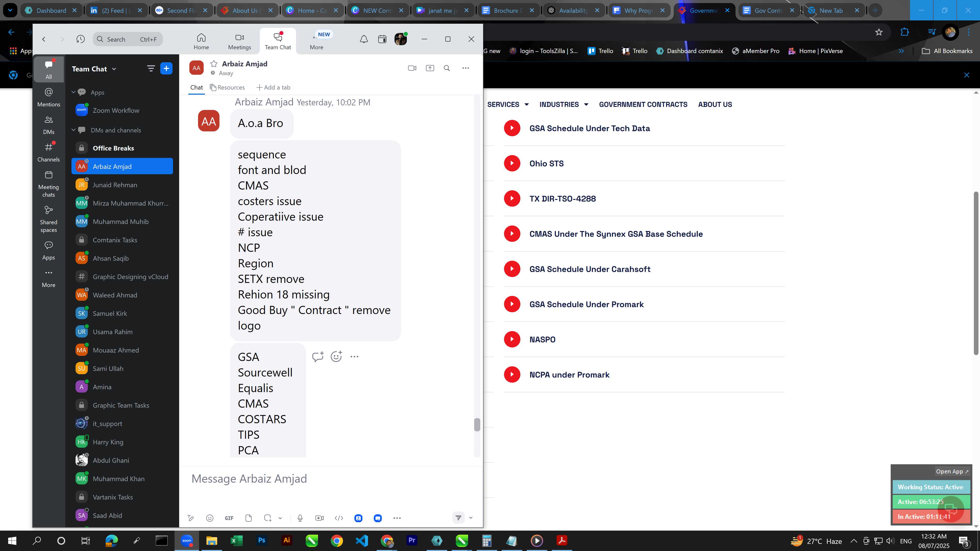This screenshot has height=551, width=980.
Task: Select the Chat tab under Arbaiz Amjad
Action: 196,87
